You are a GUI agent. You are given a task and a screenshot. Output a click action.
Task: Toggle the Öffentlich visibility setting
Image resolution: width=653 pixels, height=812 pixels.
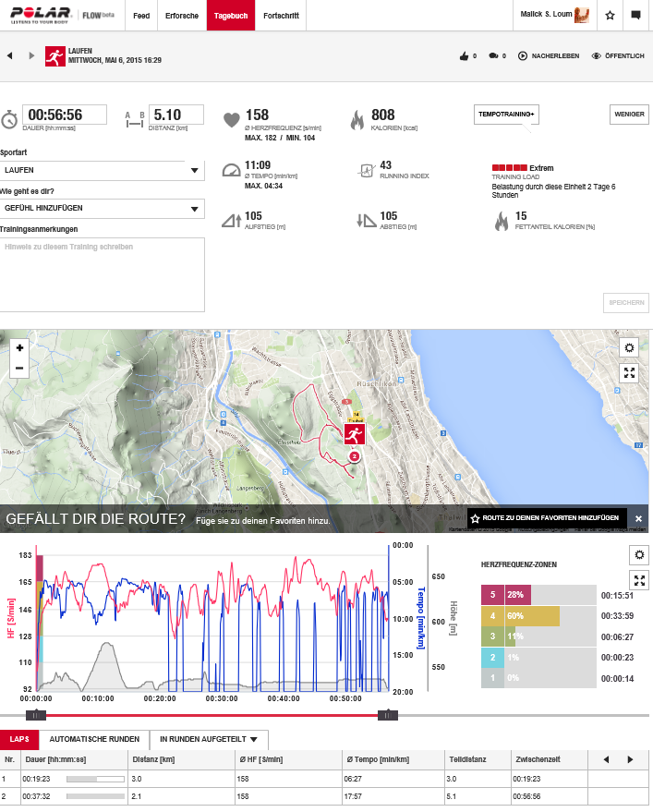(x=618, y=56)
